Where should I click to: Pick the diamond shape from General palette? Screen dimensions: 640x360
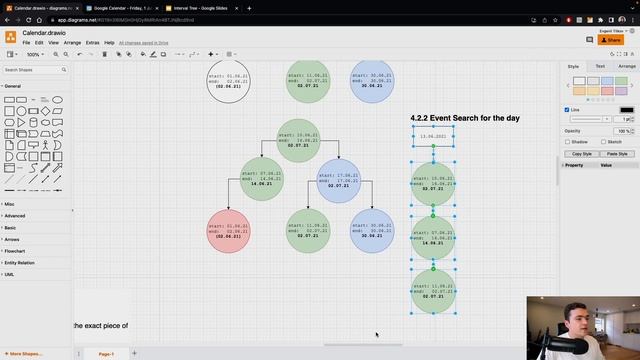[x=45, y=111]
